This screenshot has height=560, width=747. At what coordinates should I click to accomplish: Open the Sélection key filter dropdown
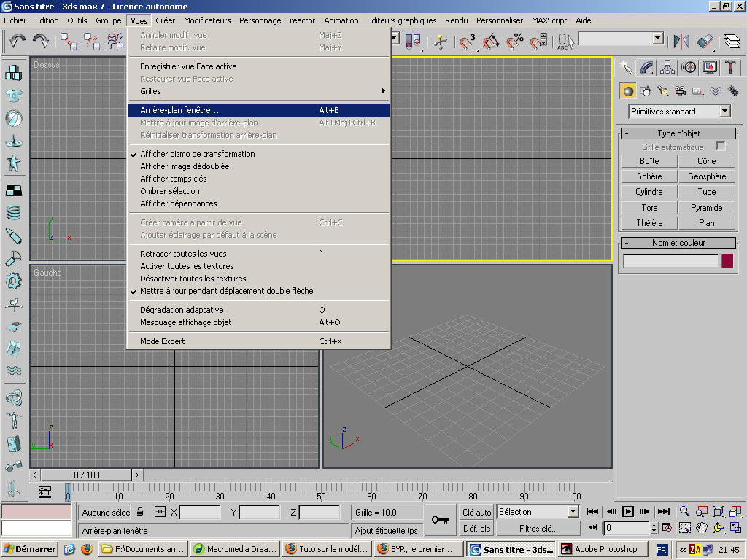[x=573, y=512]
